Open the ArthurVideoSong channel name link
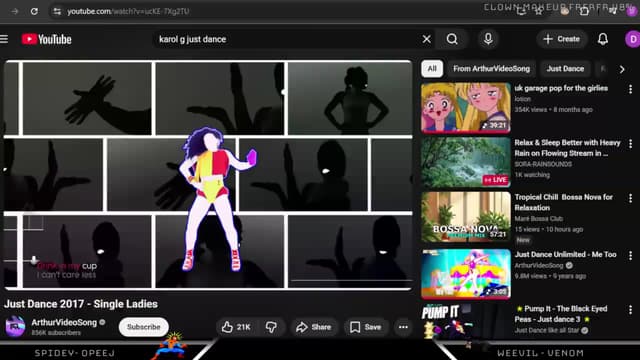The height and width of the screenshot is (360, 640). point(64,322)
